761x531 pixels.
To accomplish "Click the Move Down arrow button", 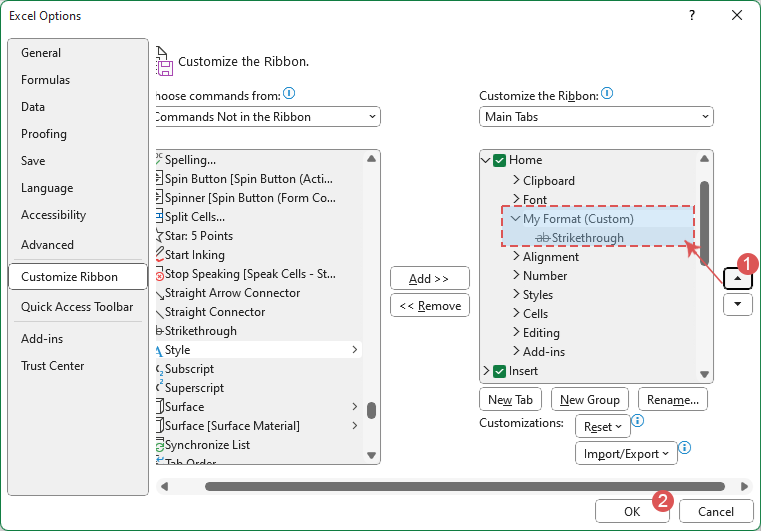I will coord(738,305).
